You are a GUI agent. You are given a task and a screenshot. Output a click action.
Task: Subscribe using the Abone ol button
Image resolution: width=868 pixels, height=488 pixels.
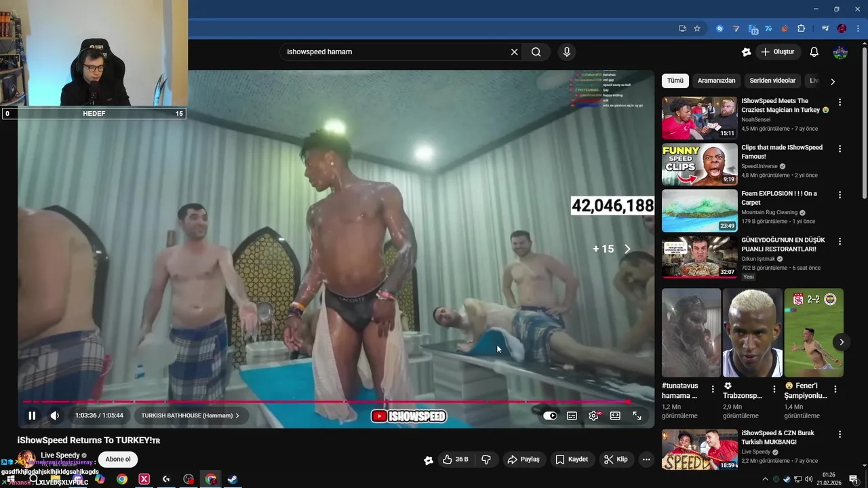118,460
